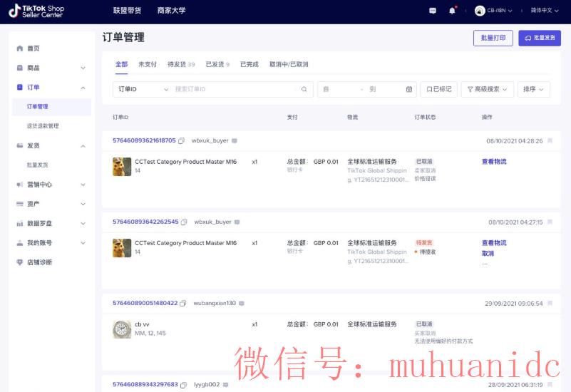This screenshot has height=392, width=571.
Task: Switch to the 待发货 tab
Action: click(x=181, y=64)
